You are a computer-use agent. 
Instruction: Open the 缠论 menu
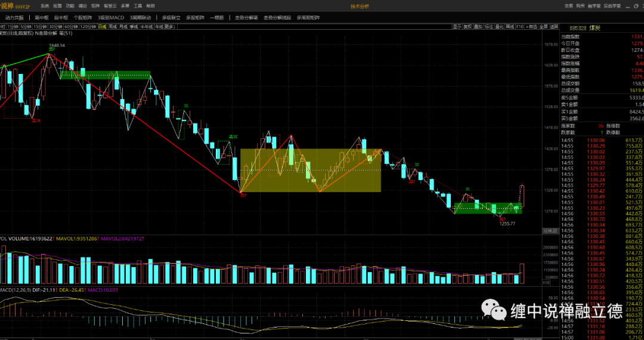(x=82, y=6)
